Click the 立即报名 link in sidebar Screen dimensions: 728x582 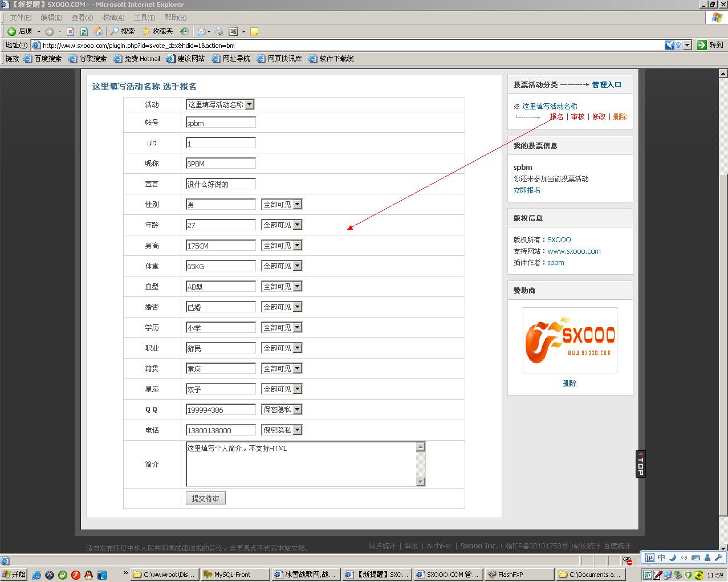coord(527,190)
